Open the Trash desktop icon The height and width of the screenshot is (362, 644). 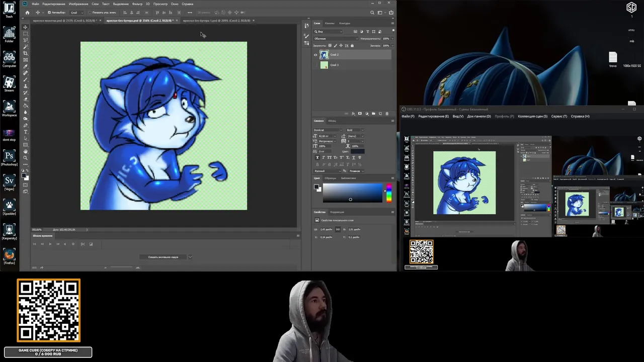click(9, 9)
